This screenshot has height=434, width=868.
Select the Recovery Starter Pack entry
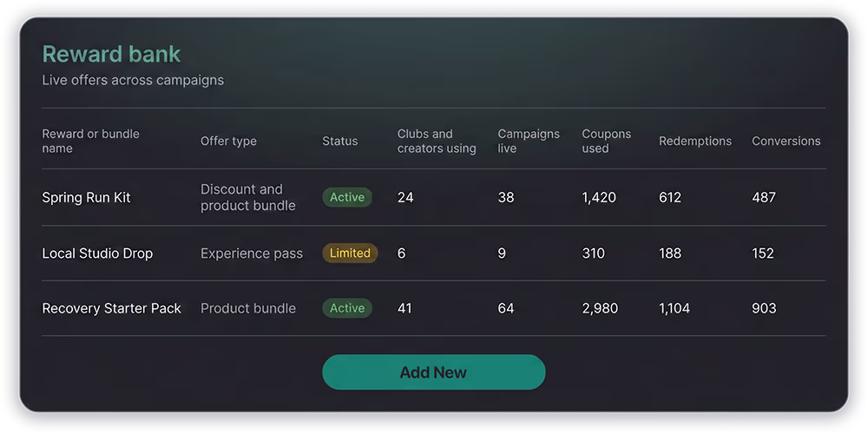tap(111, 308)
